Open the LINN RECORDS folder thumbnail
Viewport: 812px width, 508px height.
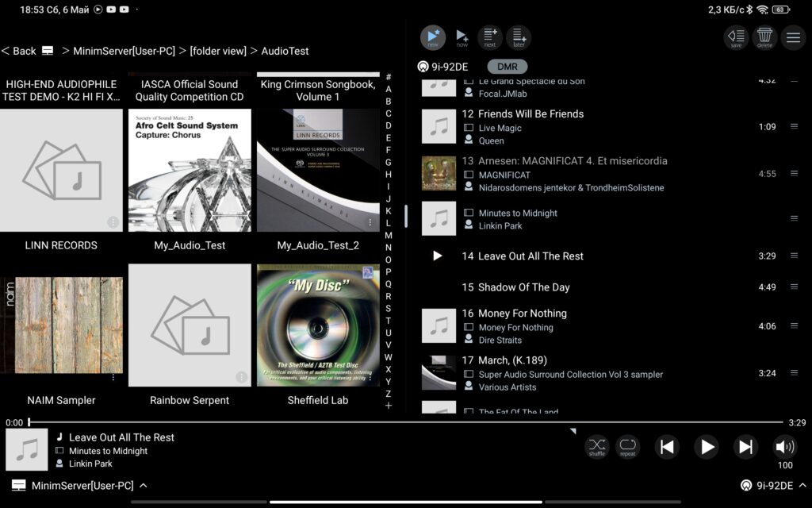pyautogui.click(x=61, y=170)
